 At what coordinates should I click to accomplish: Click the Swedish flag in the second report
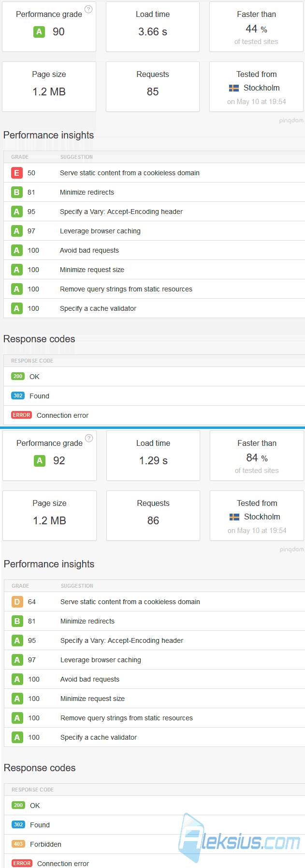234,517
